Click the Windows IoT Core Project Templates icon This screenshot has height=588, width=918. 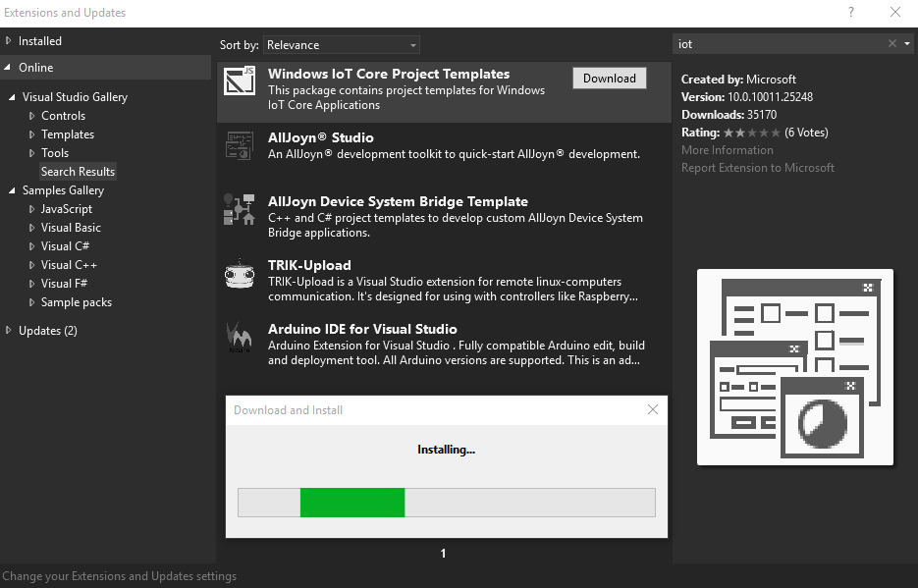(240, 81)
